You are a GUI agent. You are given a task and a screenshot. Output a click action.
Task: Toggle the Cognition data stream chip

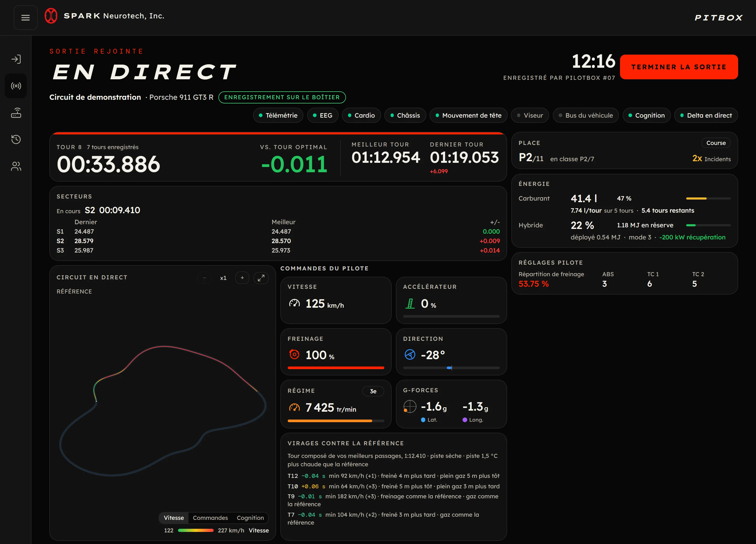[x=647, y=115]
